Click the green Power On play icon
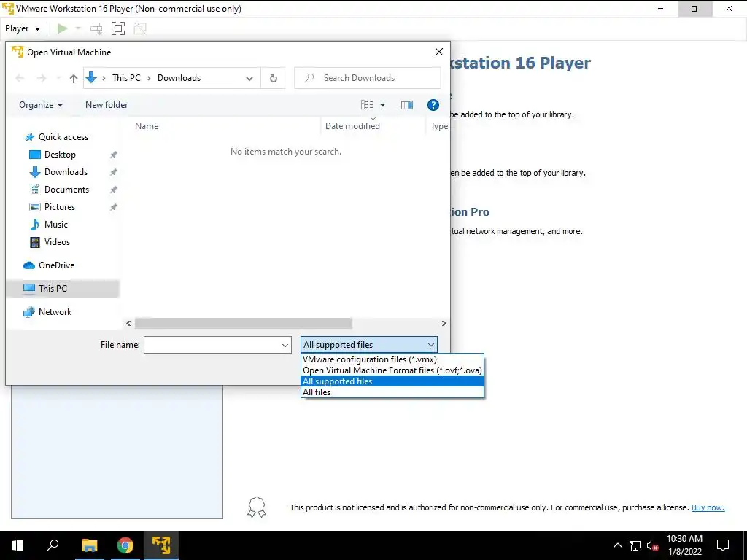Screen dimensions: 747x560 point(62,28)
